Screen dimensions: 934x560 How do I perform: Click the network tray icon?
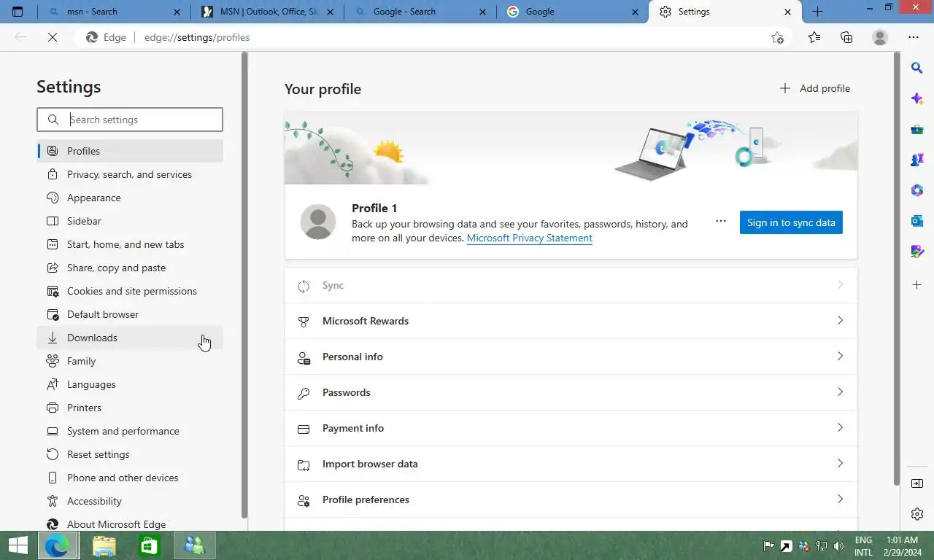point(822,546)
